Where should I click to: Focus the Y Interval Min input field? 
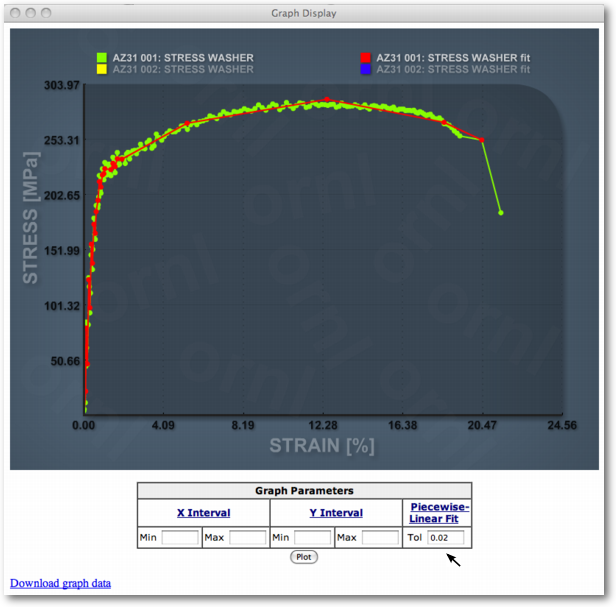coord(312,538)
